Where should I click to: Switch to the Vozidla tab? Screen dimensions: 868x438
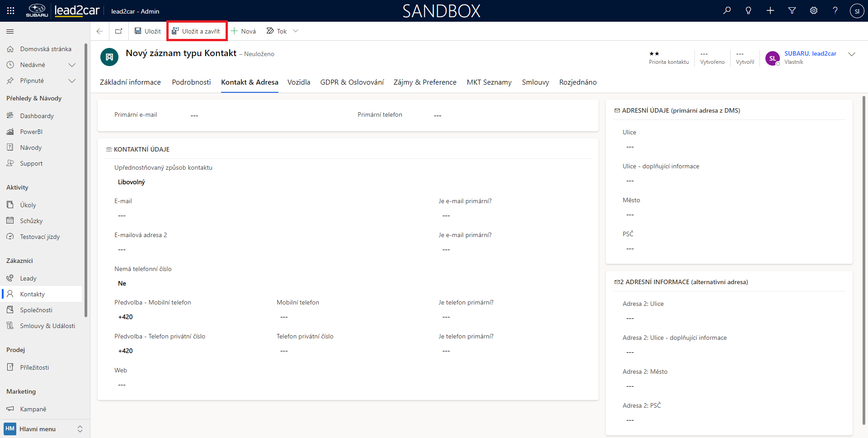click(299, 82)
